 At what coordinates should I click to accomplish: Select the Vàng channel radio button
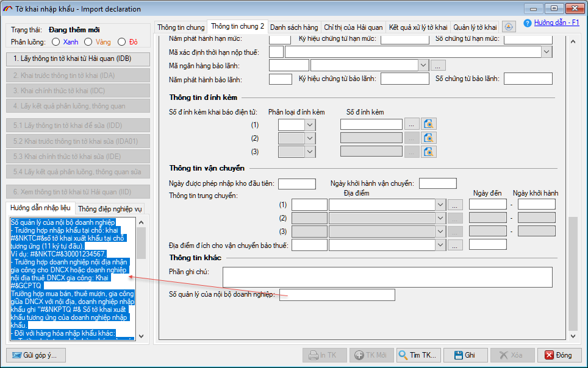coord(88,42)
